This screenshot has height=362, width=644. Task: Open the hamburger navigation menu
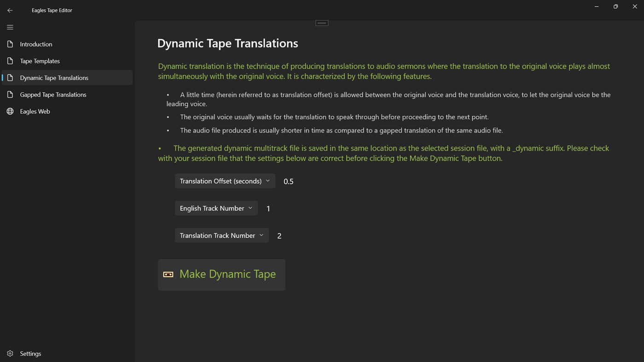click(x=10, y=27)
